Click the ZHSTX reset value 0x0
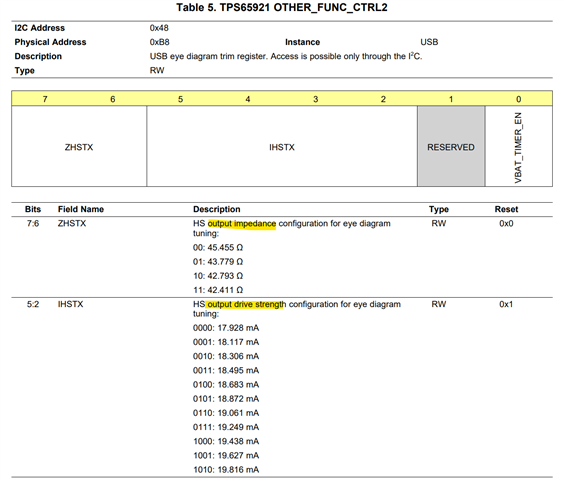Viewport: 564px width, 480px height. click(506, 223)
